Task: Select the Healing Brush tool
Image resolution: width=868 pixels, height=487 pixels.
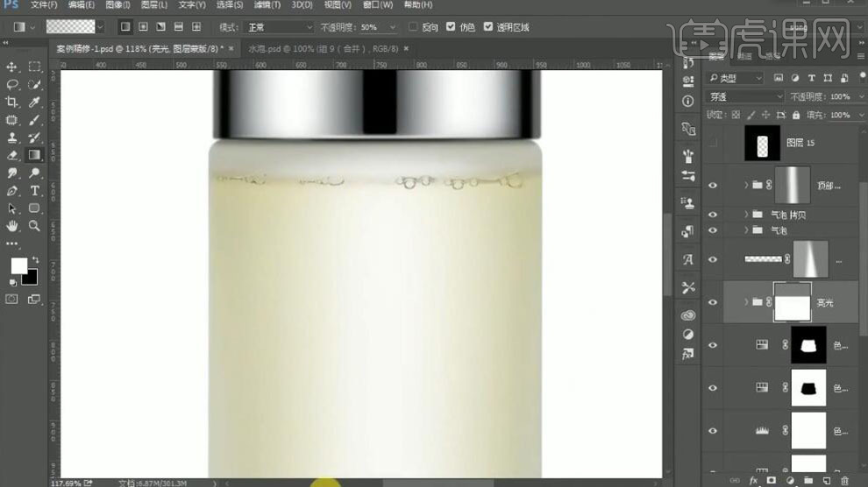Action: click(11, 120)
